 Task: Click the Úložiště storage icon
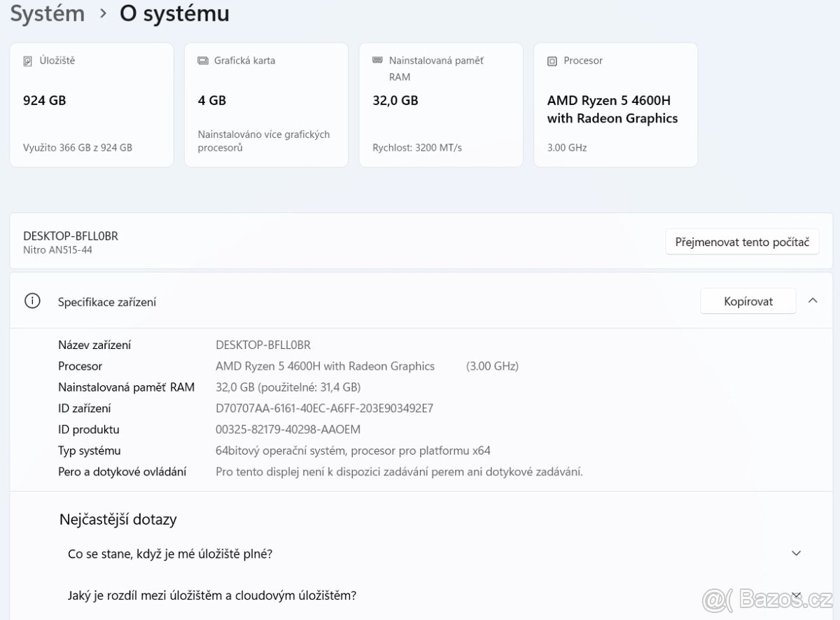(28, 60)
